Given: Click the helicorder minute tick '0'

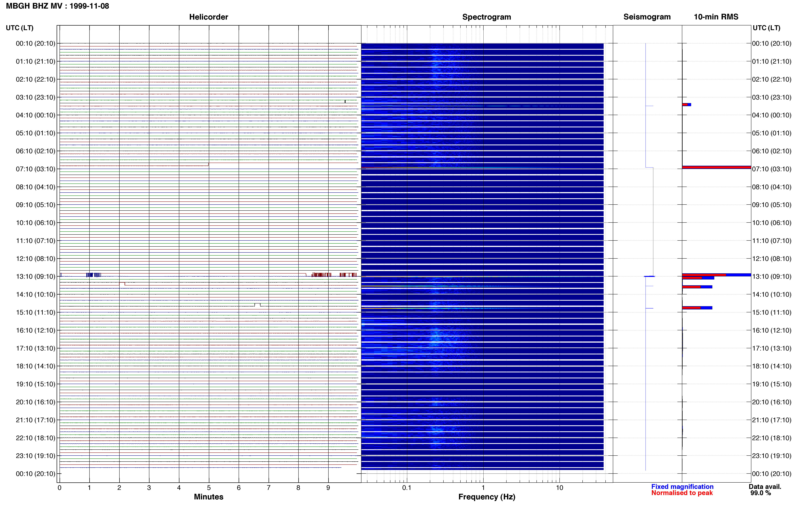Looking at the screenshot, I should click(59, 487).
